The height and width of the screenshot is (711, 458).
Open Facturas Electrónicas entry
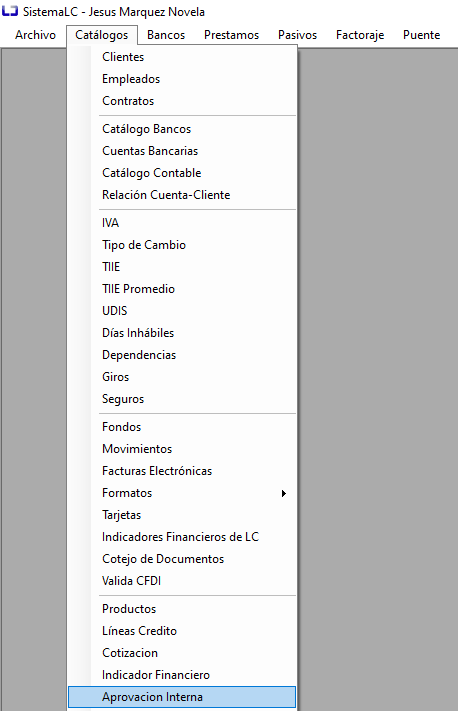coord(182,471)
